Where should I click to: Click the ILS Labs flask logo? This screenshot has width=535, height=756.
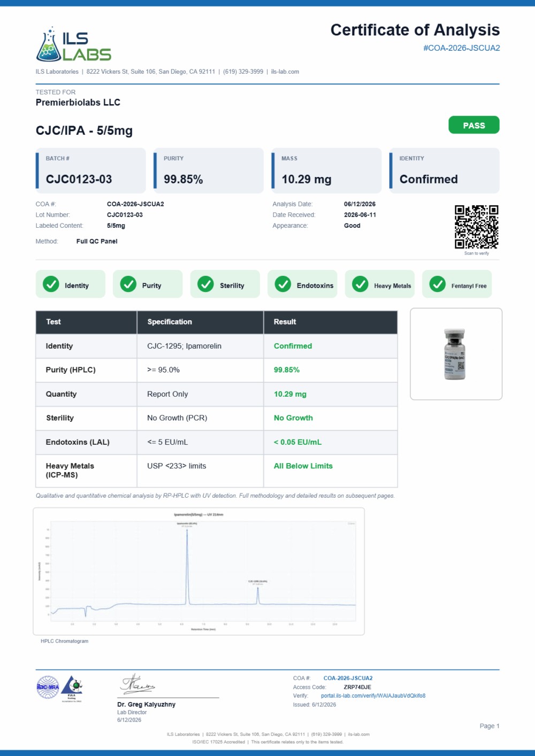coord(73,44)
